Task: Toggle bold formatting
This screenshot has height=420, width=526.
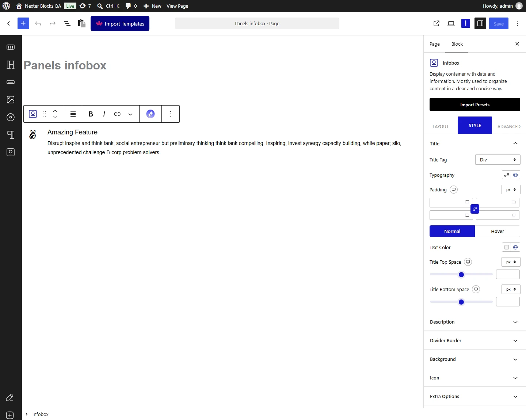Action: pyautogui.click(x=91, y=114)
